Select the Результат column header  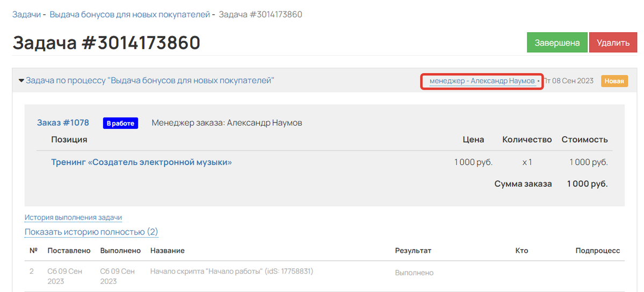tap(413, 251)
